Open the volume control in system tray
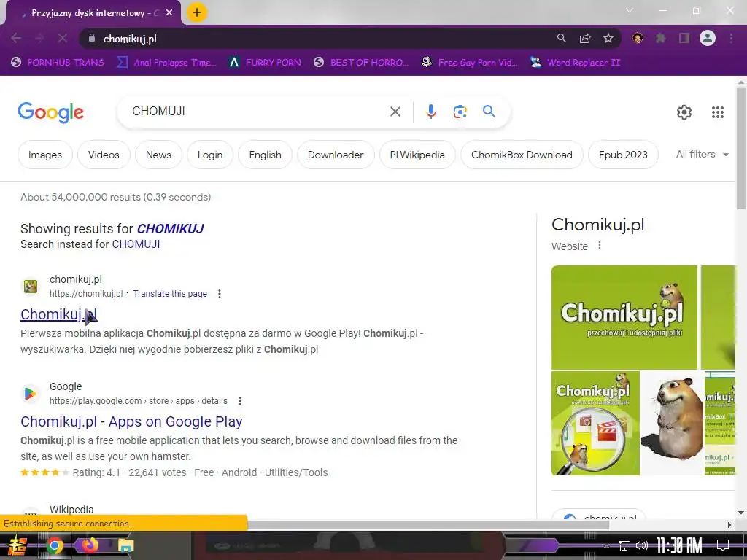 point(642,545)
